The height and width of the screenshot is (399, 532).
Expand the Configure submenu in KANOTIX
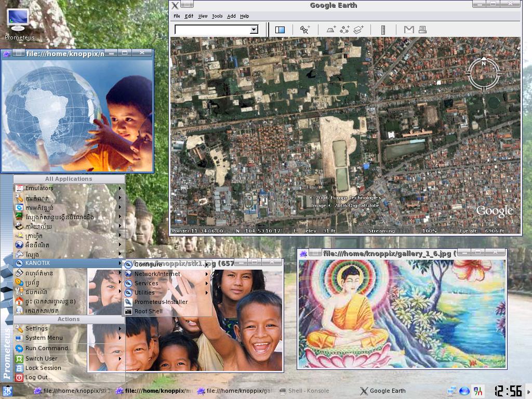[167, 264]
